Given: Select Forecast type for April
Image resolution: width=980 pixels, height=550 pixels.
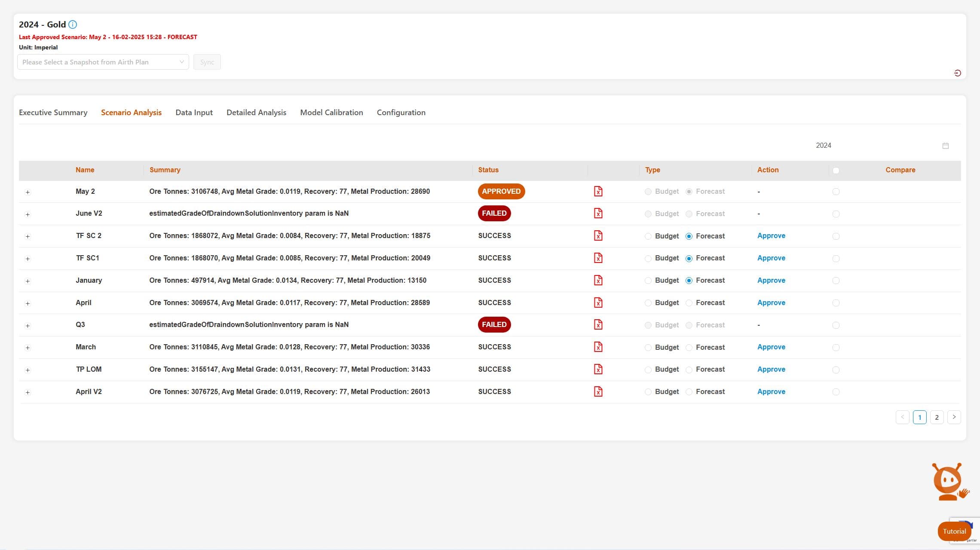Looking at the screenshot, I should (x=689, y=303).
